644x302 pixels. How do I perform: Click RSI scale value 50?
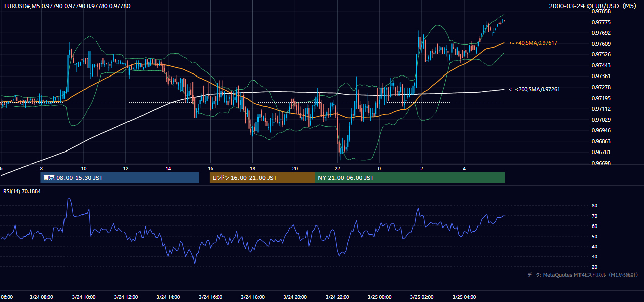pos(594,236)
